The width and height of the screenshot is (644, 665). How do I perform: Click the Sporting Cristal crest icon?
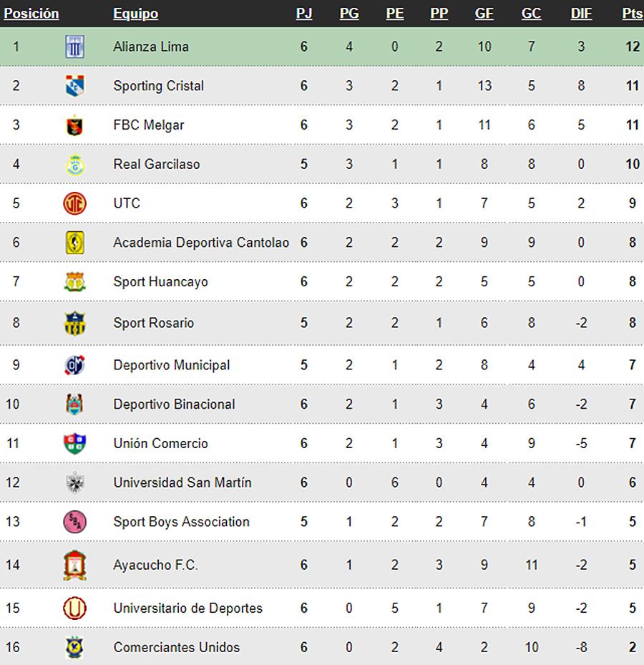(x=74, y=86)
